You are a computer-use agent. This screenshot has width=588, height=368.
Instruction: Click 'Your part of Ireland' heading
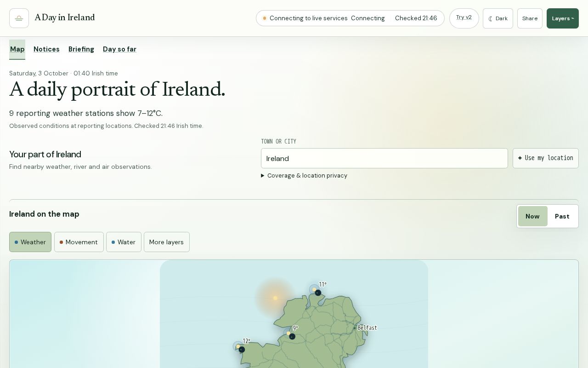point(45,155)
